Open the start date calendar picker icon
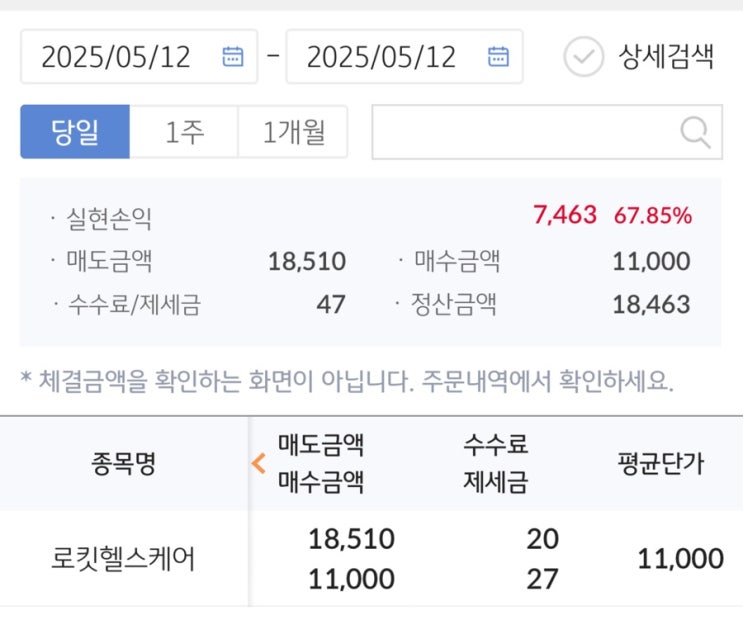This screenshot has width=743, height=620. pyautogui.click(x=232, y=56)
